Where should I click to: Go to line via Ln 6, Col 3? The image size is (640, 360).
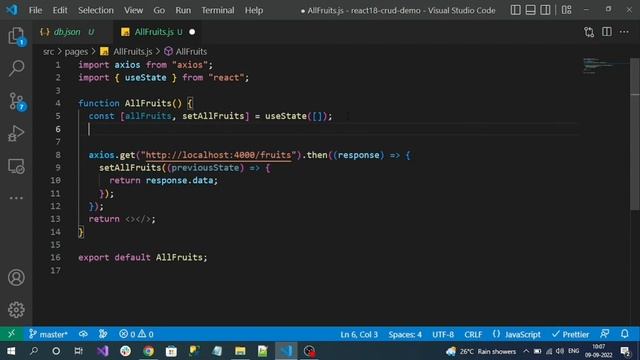(359, 334)
